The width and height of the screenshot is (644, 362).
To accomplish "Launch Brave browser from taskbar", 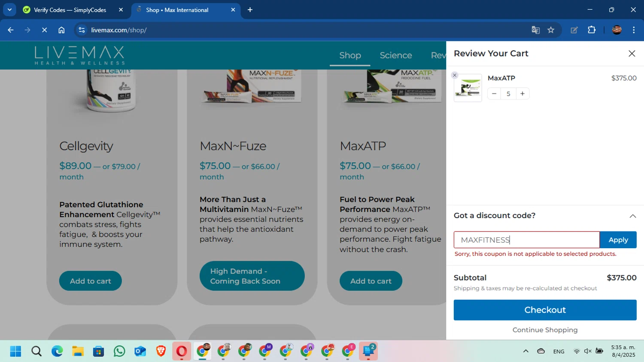I will tap(161, 351).
